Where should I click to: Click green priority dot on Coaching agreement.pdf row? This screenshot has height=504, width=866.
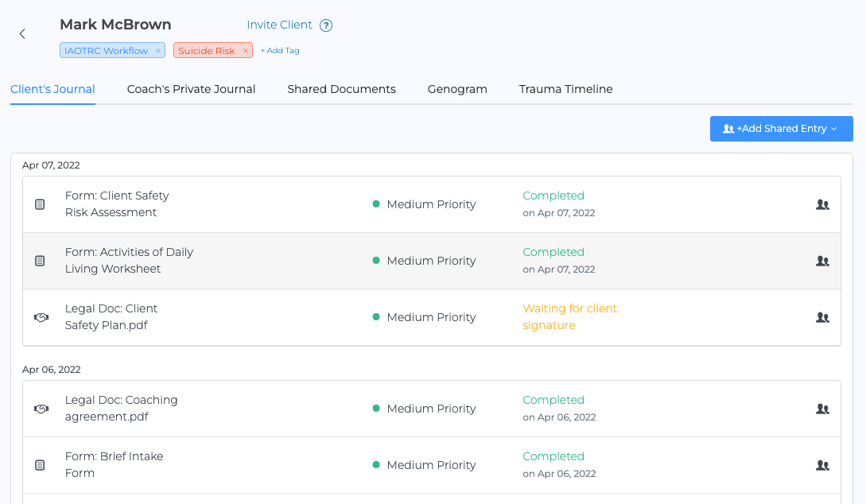pyautogui.click(x=376, y=409)
